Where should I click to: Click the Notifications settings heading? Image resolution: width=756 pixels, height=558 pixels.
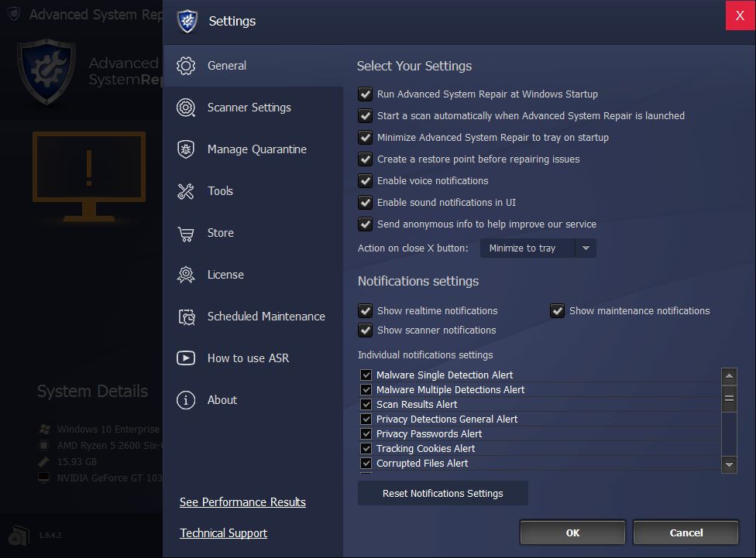[x=418, y=282]
